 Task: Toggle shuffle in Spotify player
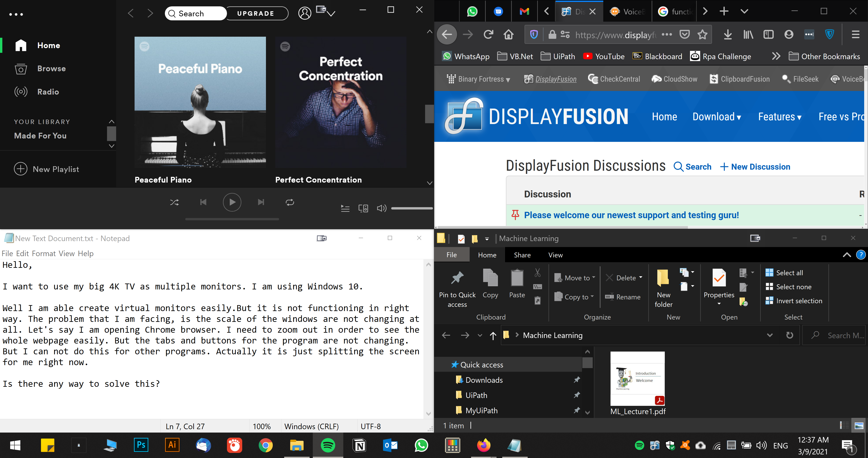click(x=174, y=202)
